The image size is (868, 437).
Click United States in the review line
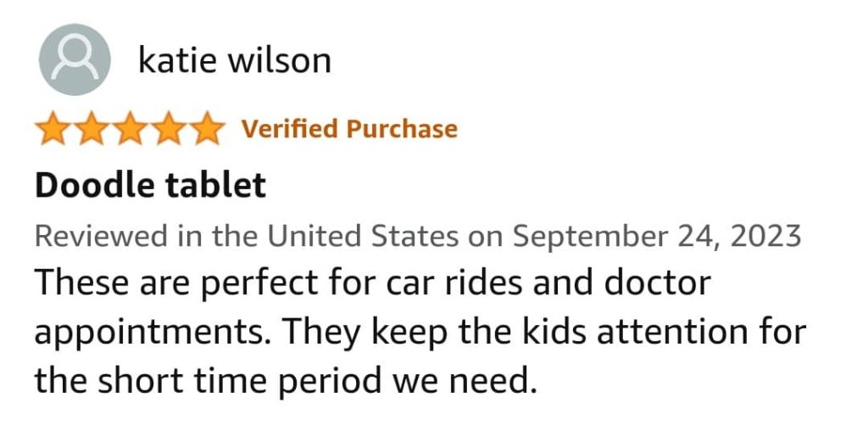coord(363,237)
